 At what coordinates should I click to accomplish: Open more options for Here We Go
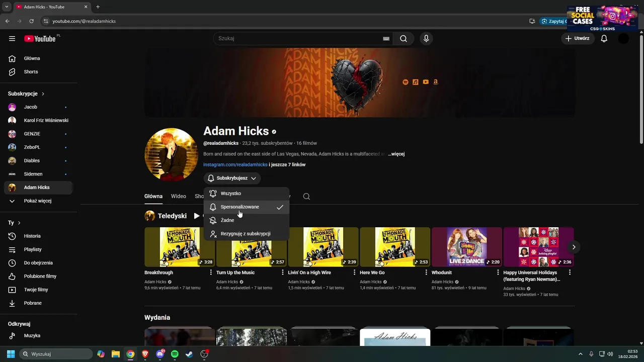[x=426, y=273]
